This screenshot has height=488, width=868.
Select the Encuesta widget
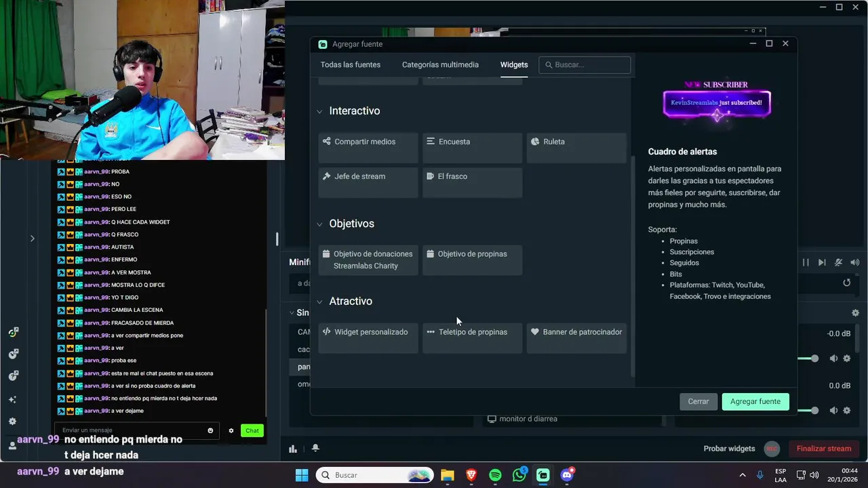point(473,147)
